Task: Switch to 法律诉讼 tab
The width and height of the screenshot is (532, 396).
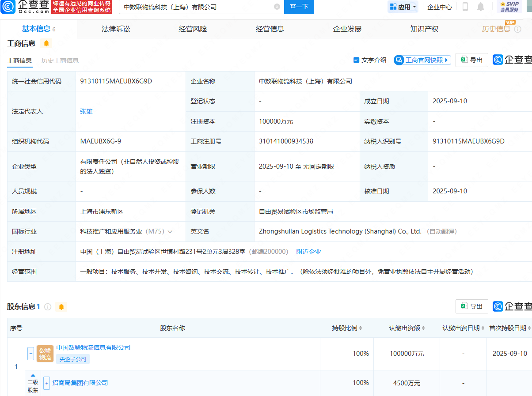Action: [x=116, y=29]
